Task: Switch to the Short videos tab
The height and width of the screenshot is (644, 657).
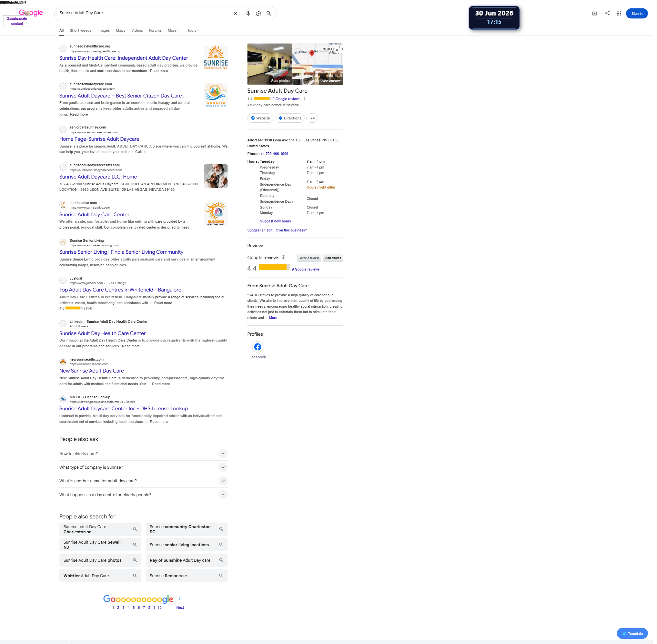Action: coord(80,30)
